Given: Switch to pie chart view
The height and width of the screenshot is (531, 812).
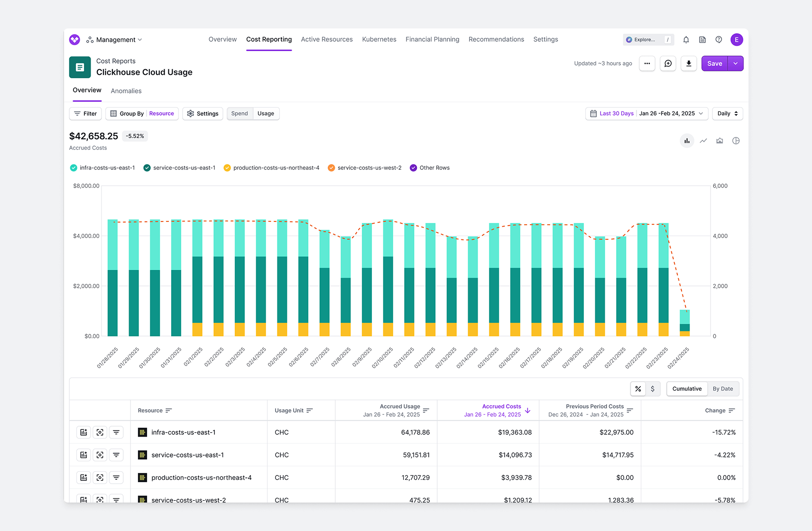Looking at the screenshot, I should (736, 141).
